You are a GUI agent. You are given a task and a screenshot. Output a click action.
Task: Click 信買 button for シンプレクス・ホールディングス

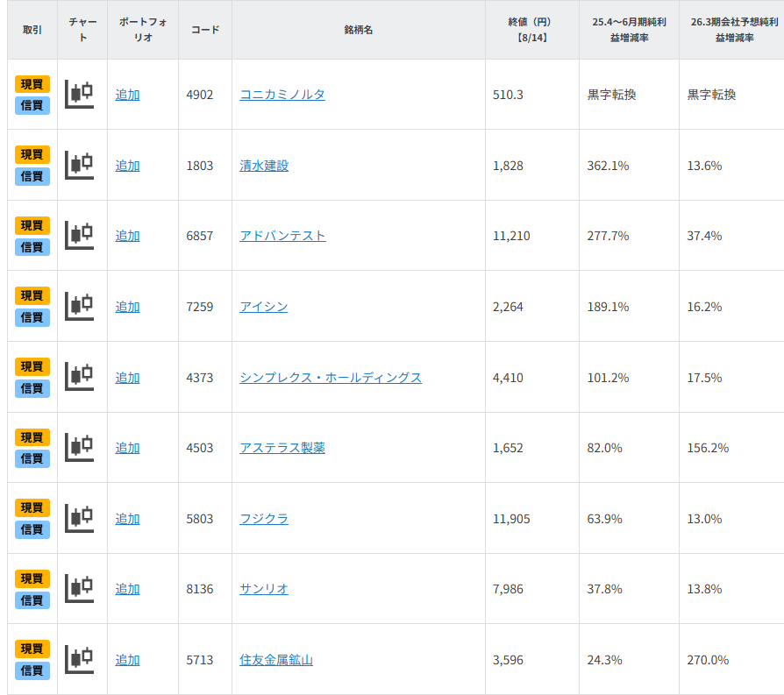click(32, 388)
